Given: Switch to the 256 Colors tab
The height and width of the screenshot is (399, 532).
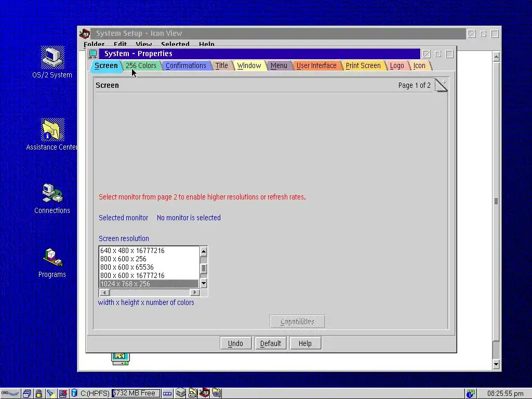Looking at the screenshot, I should click(x=141, y=65).
